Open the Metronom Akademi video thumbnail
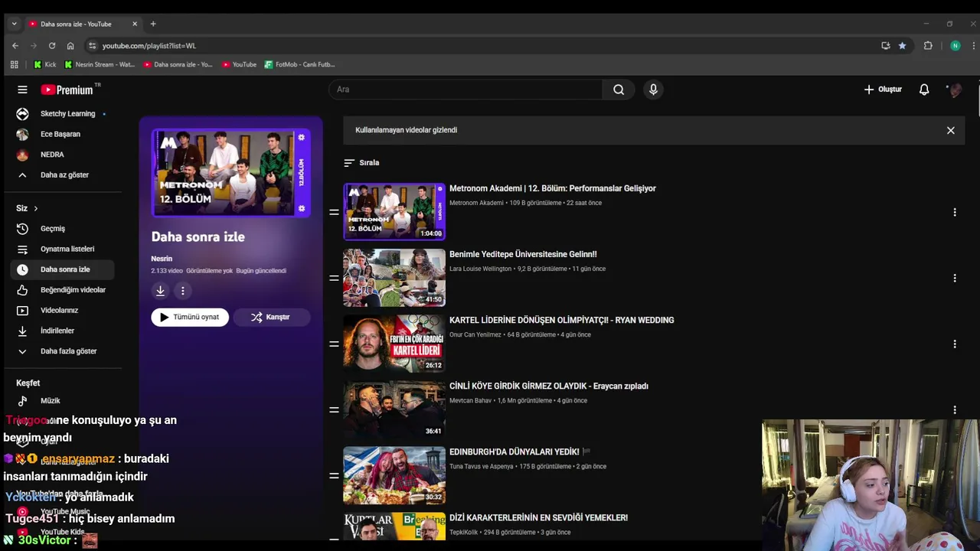The height and width of the screenshot is (551, 980). coord(394,212)
